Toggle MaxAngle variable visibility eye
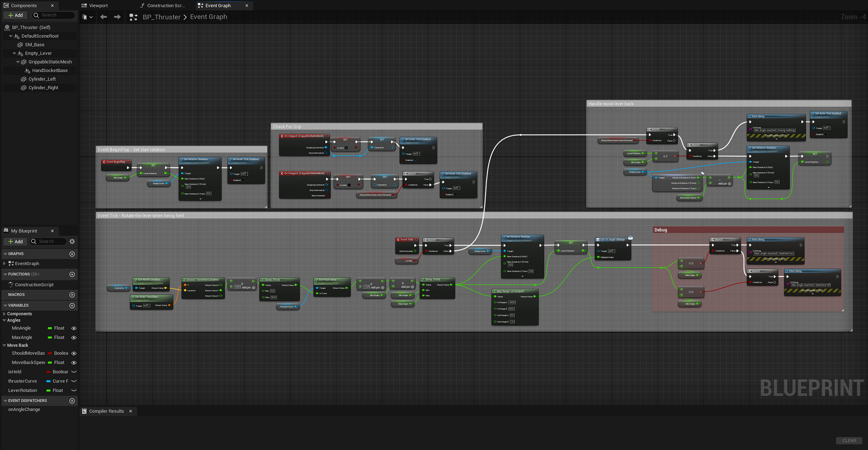868x450 pixels. (74, 337)
